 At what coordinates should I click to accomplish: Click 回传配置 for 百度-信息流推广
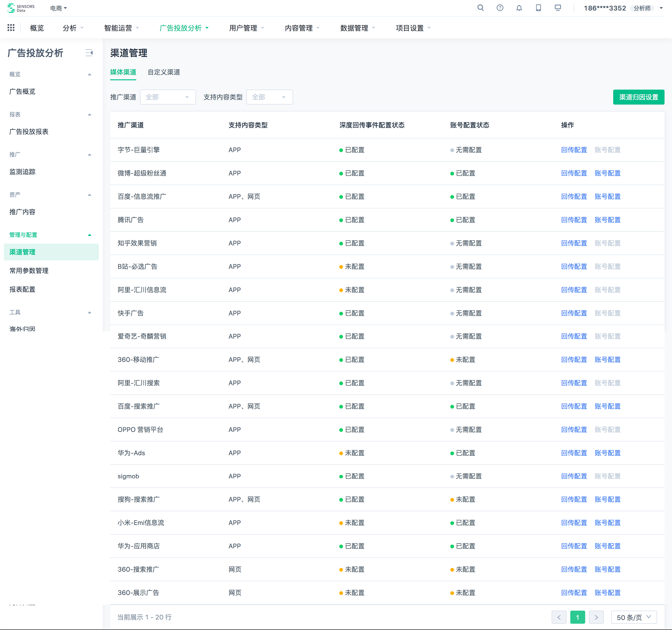[x=574, y=197]
